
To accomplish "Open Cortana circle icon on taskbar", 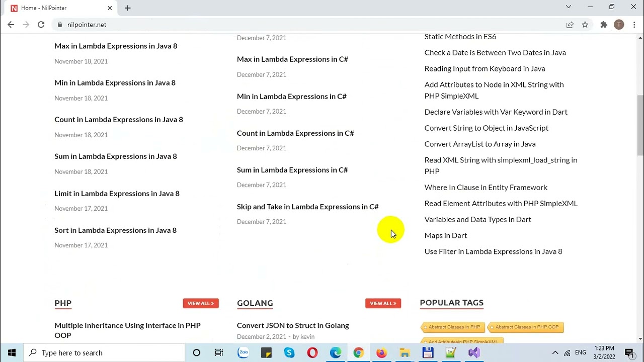I will click(x=197, y=352).
